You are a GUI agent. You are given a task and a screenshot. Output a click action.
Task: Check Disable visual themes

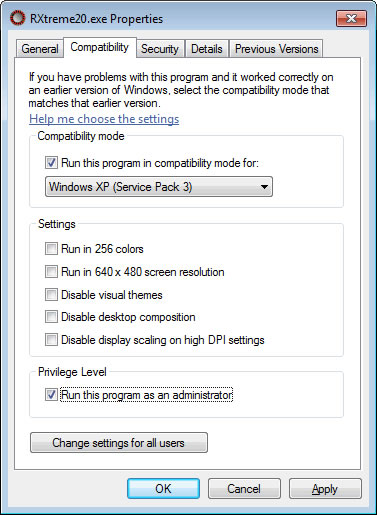coord(51,295)
